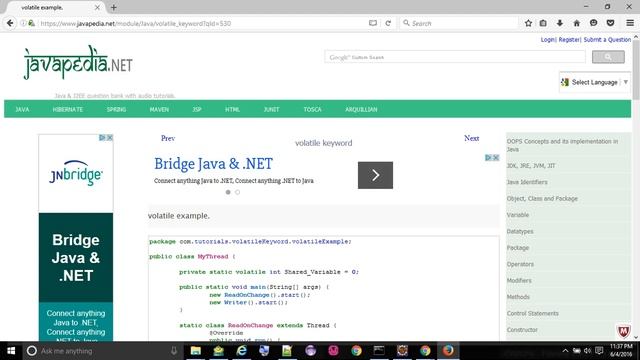The width and height of the screenshot is (640, 360).
Task: Click the Pocket toolbar icon
Action: [x=610, y=23]
